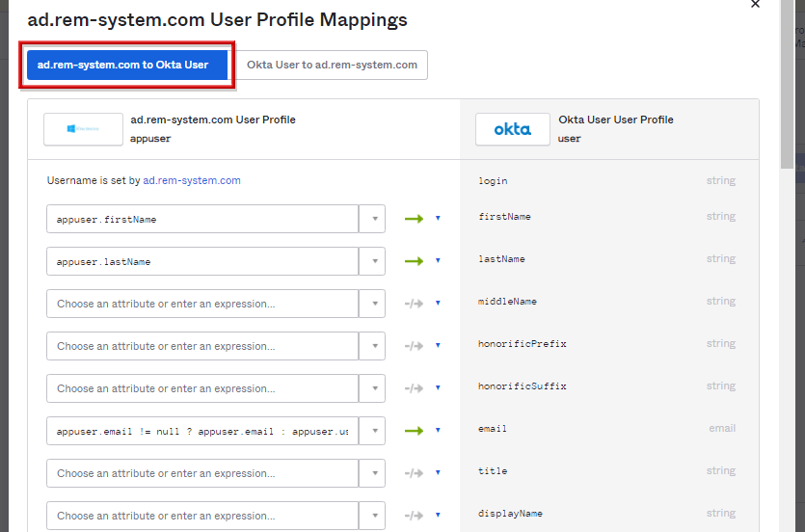
Task: Switch to Okta User to ad.rem-system.com tab
Action: [332, 65]
